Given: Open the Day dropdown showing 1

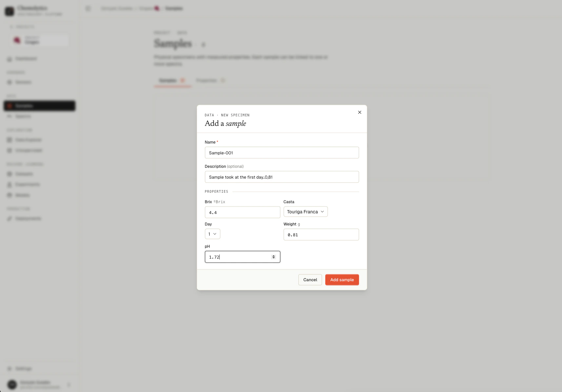Looking at the screenshot, I should click(x=212, y=234).
